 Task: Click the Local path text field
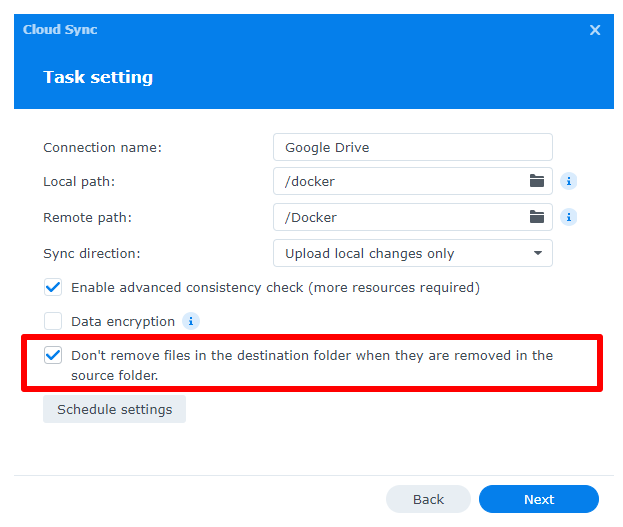pyautogui.click(x=398, y=181)
